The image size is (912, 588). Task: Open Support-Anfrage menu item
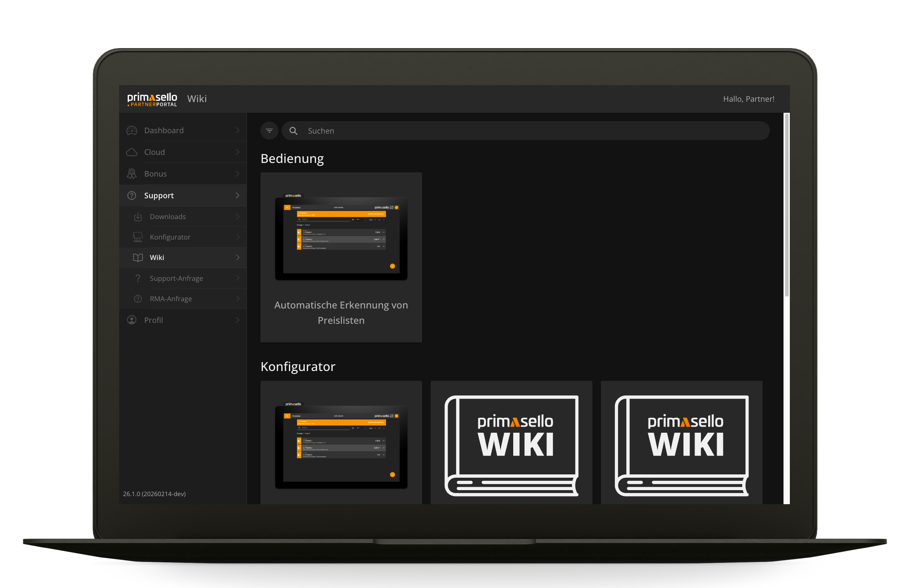(176, 278)
